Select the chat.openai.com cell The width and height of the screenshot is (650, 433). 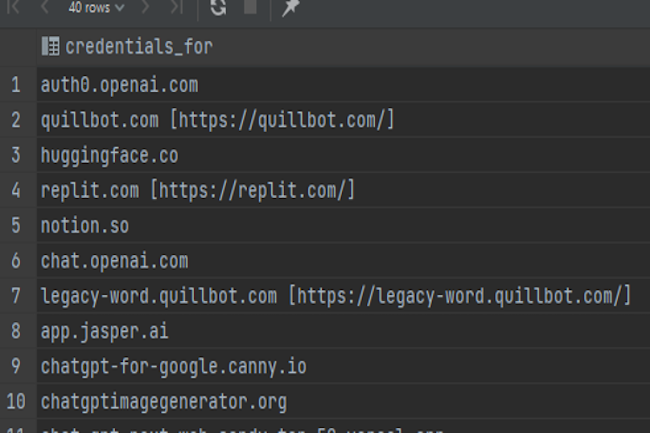[114, 261]
